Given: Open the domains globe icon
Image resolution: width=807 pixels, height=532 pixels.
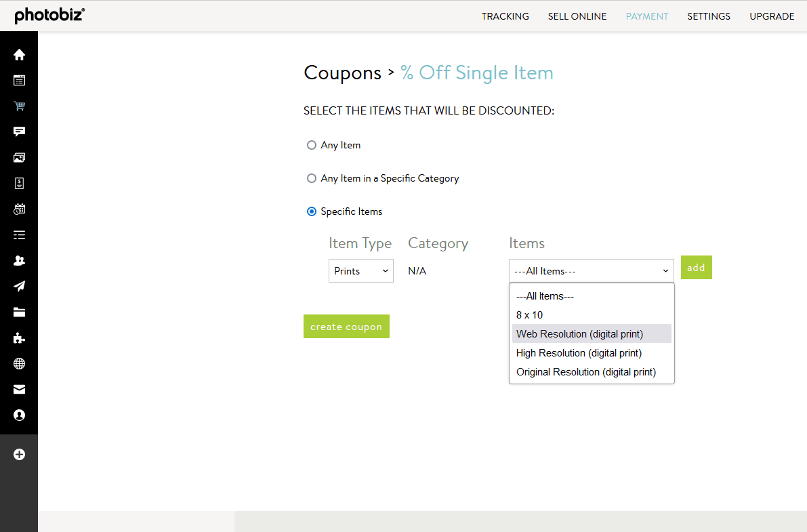Looking at the screenshot, I should tap(19, 363).
